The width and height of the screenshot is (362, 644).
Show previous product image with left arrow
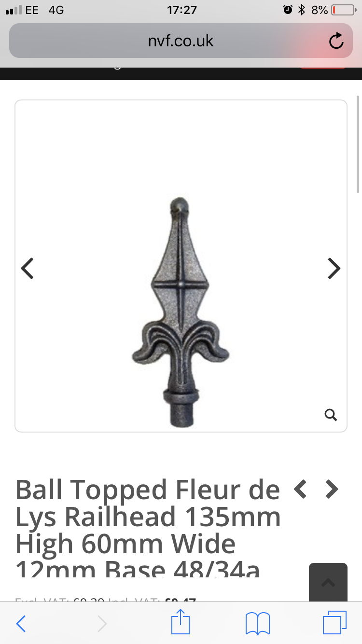pyautogui.click(x=28, y=268)
